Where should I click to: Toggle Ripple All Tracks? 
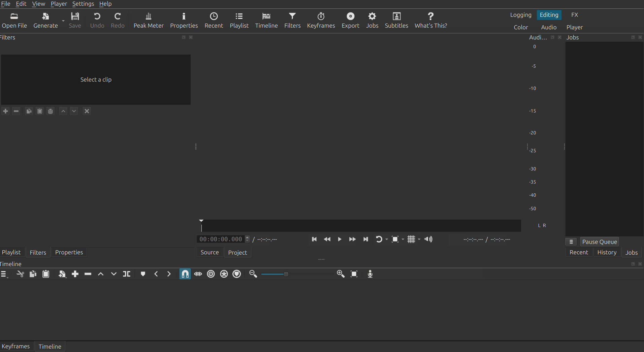point(224,274)
